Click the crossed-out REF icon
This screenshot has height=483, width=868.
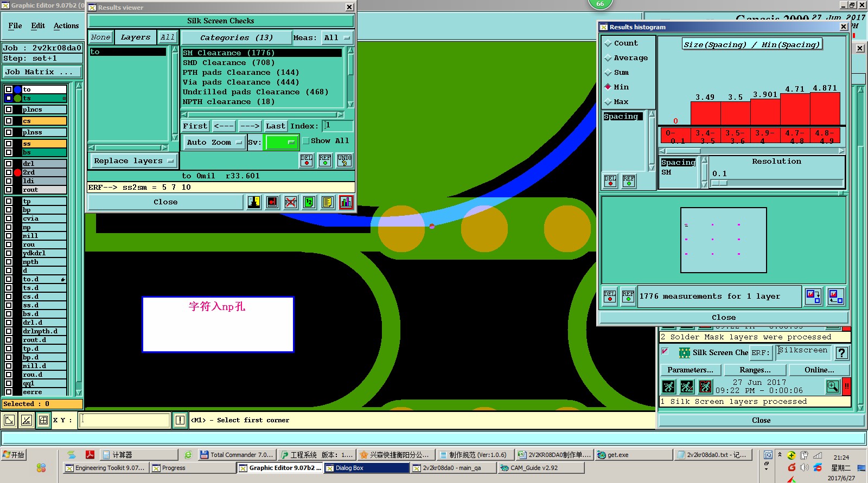coord(291,202)
